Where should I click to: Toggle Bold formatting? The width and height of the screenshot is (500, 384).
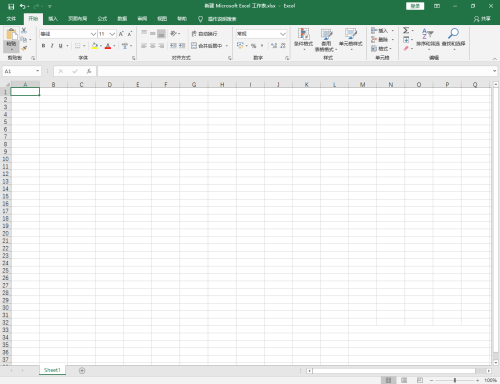(43, 46)
